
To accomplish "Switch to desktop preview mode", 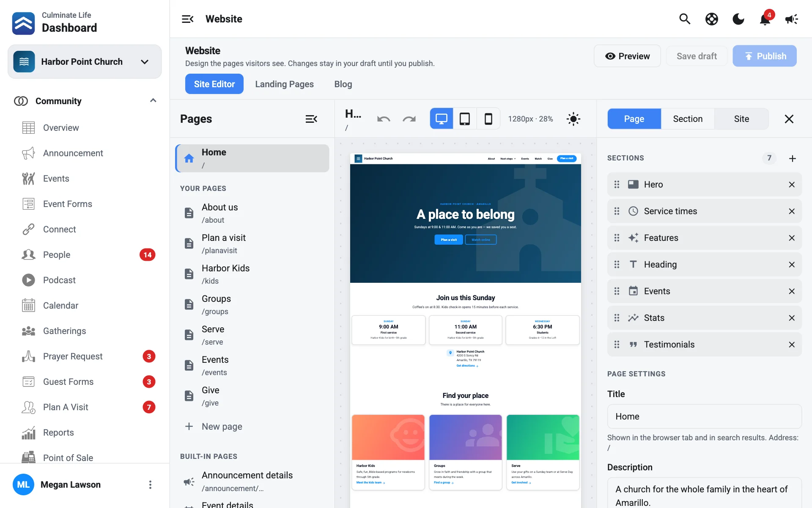I will [442, 119].
